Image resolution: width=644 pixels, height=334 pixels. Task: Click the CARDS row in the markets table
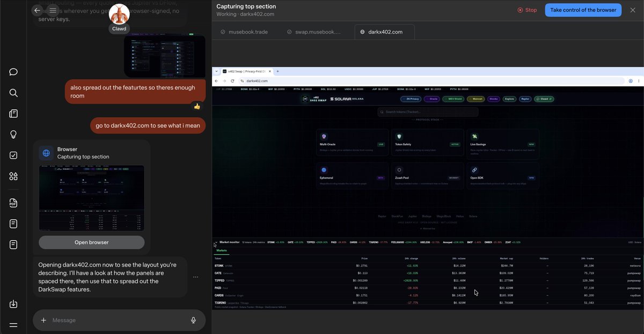tap(428, 295)
